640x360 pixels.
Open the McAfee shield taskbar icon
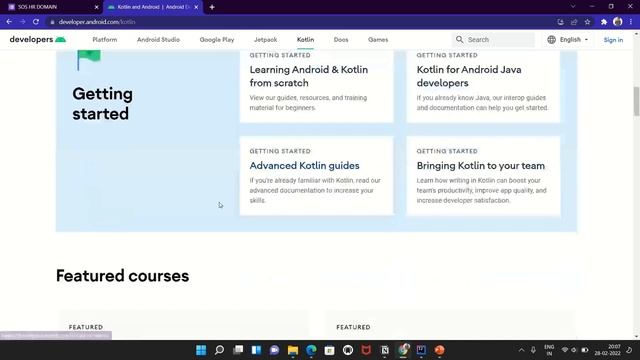point(366,350)
